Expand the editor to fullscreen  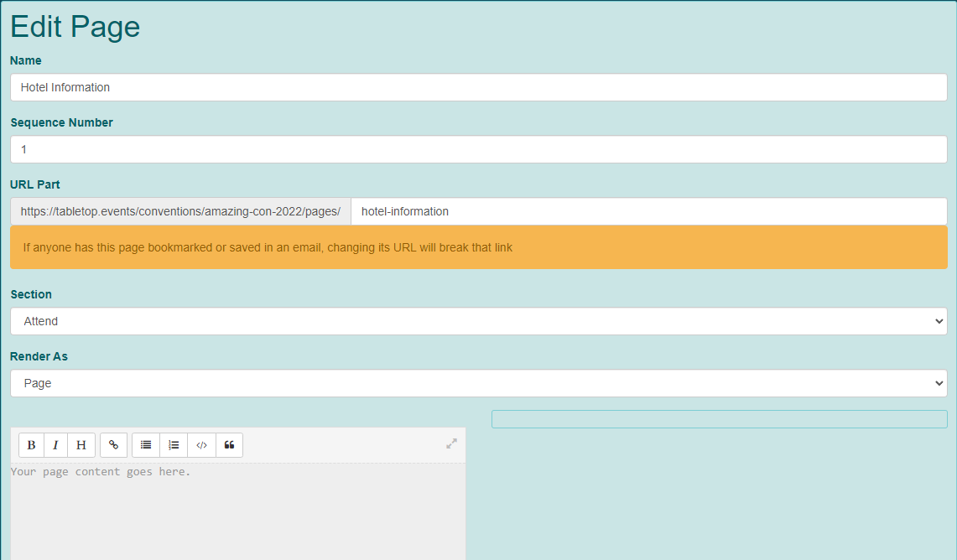pyautogui.click(x=451, y=443)
